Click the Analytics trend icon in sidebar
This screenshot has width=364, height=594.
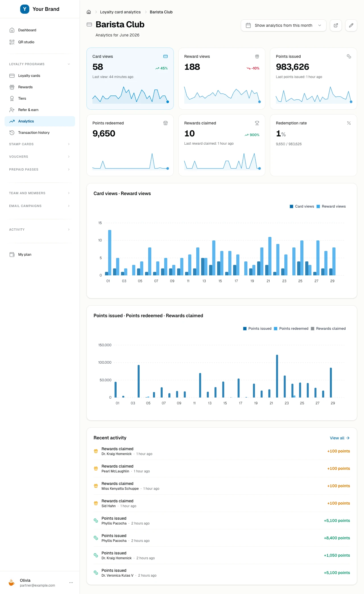[x=12, y=121]
